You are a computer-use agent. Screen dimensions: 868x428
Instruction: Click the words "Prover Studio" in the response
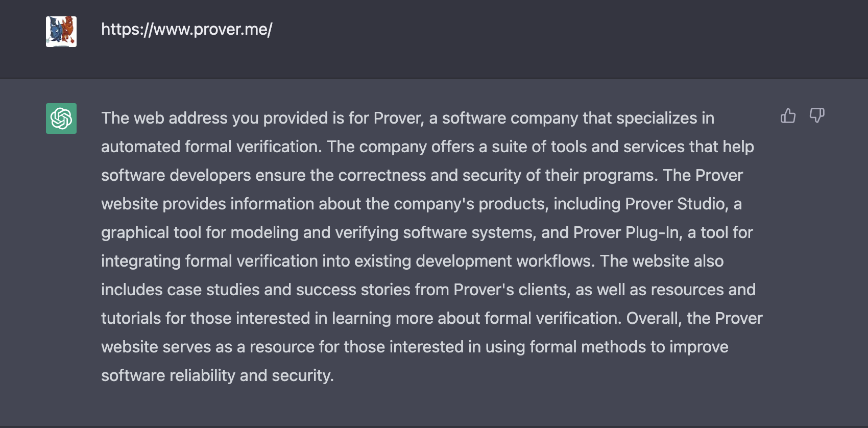click(x=676, y=204)
